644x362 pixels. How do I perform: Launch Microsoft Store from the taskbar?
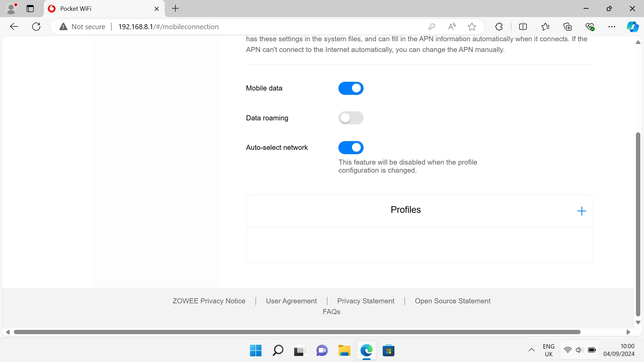pyautogui.click(x=389, y=351)
